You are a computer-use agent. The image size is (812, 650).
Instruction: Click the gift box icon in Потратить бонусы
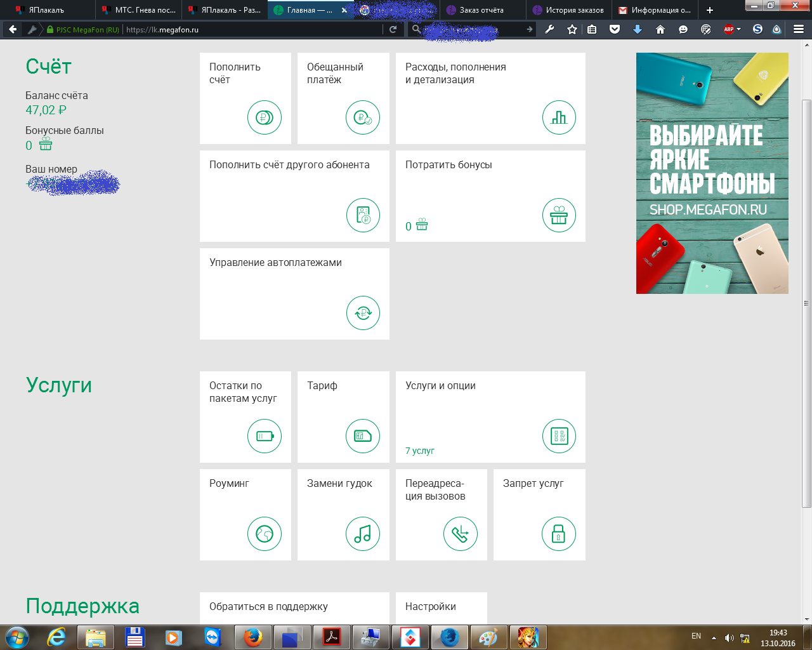point(559,215)
